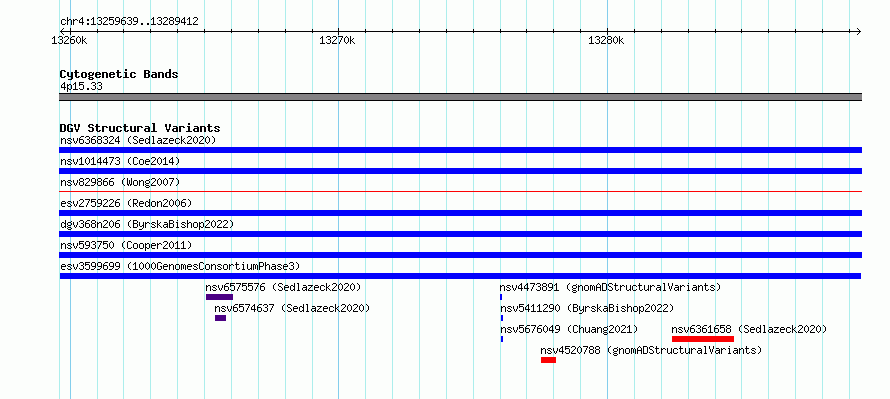Viewport: 890px width, 399px height.
Task: Select the blue bar under esv2759226 (Redon2006)
Action: (x=460, y=213)
